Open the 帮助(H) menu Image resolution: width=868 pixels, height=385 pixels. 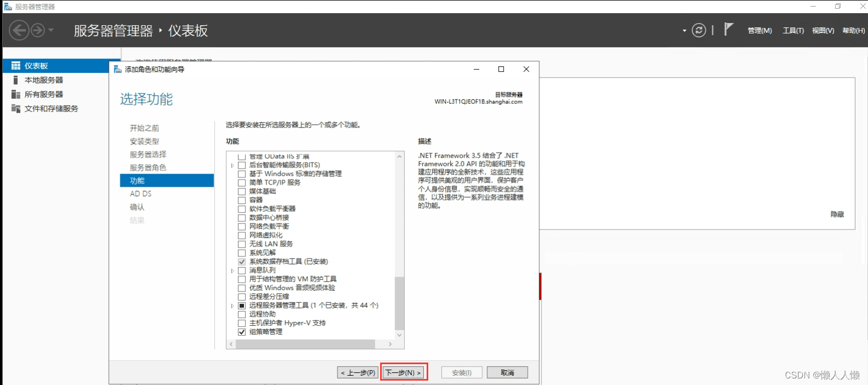tap(854, 31)
